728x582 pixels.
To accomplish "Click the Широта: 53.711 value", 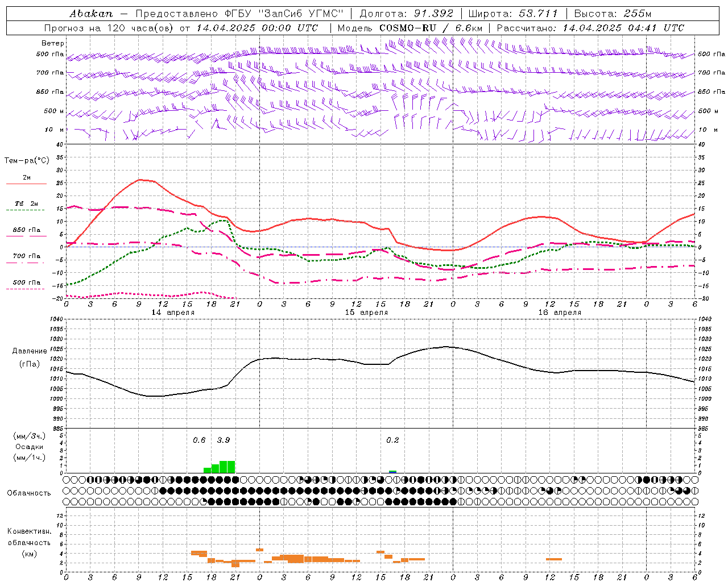I will 513,14.
